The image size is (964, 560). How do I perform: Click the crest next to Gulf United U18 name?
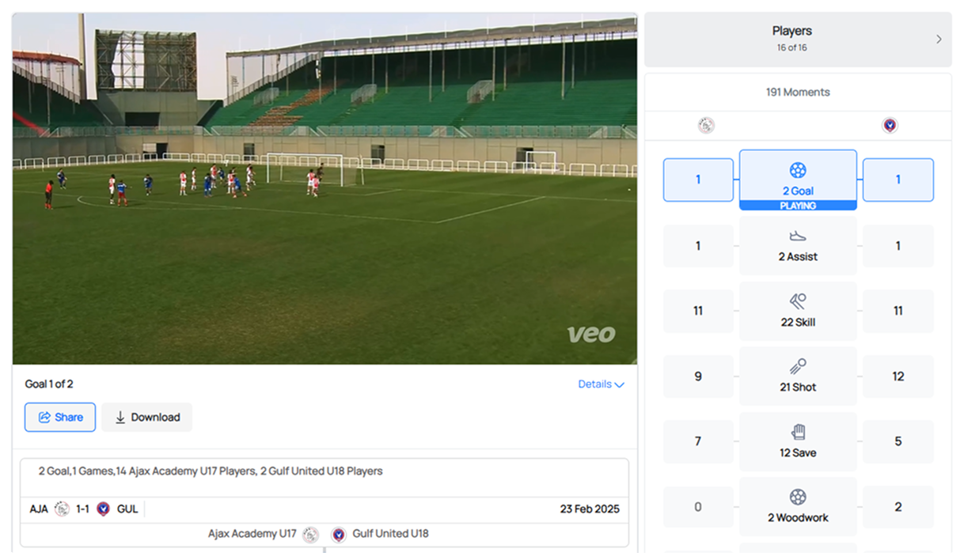339,534
